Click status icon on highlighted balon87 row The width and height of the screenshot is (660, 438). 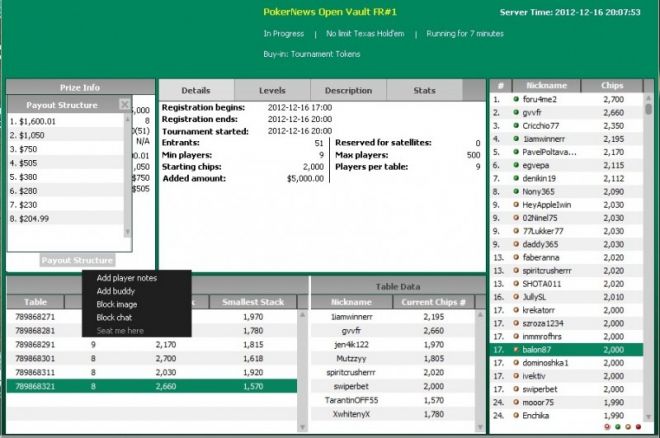[x=516, y=349]
